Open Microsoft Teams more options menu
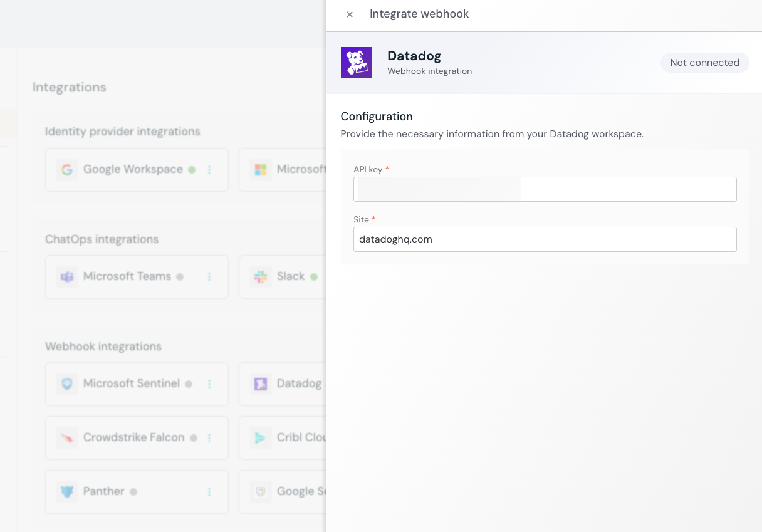762x532 pixels. click(209, 277)
